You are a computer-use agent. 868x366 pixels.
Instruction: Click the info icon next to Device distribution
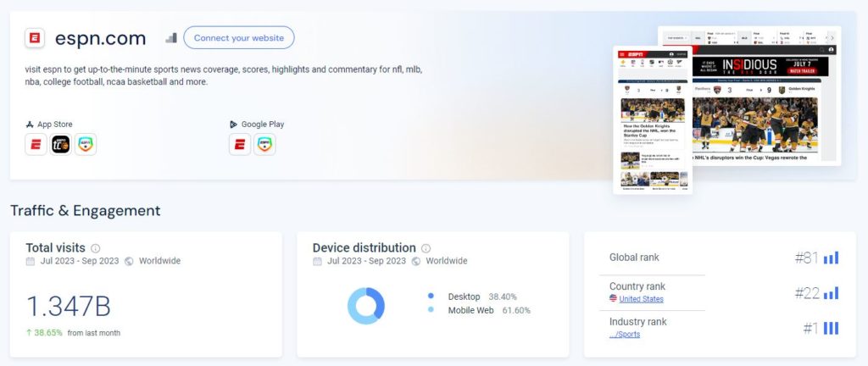point(426,248)
